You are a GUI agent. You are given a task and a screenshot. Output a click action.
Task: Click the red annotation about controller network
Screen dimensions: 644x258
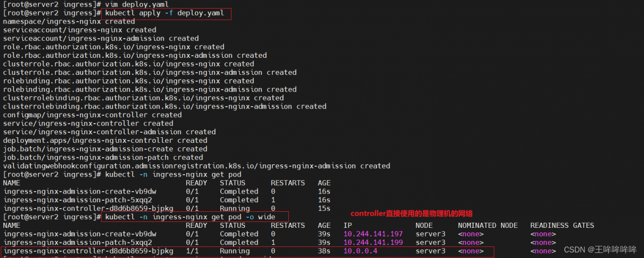pyautogui.click(x=412, y=214)
